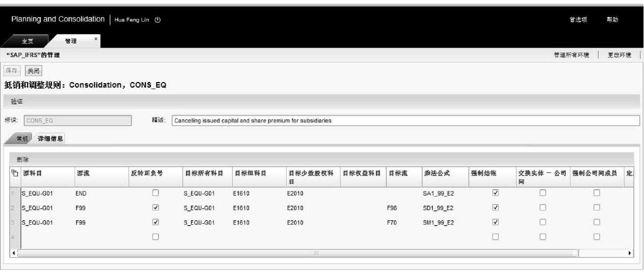Click the 关闭 button
644x274 pixels.
(x=33, y=71)
